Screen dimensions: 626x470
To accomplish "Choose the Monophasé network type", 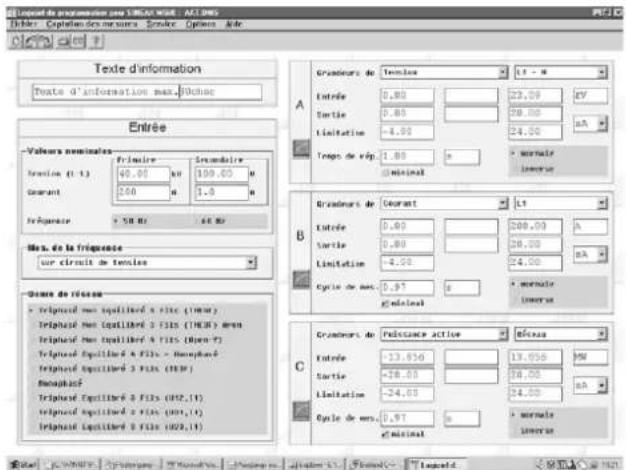I will pyautogui.click(x=60, y=383).
